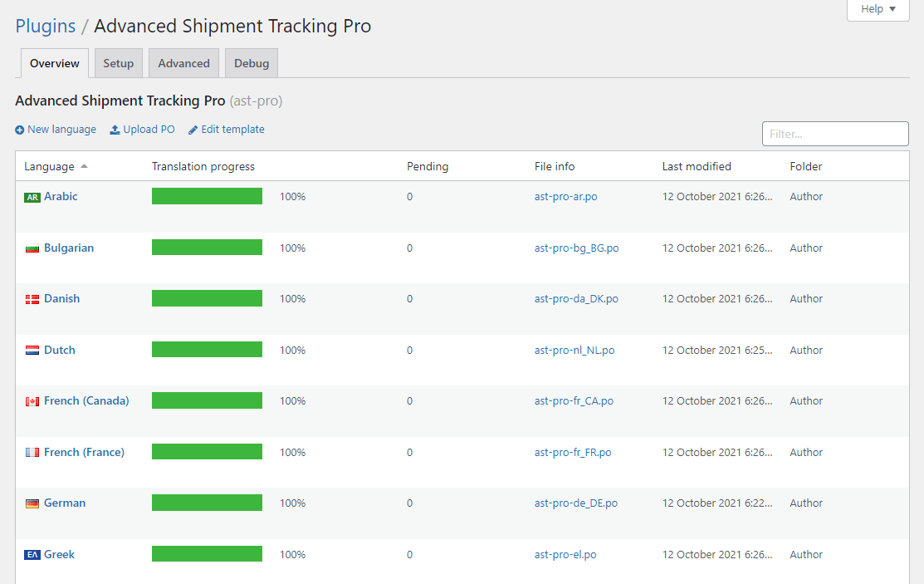This screenshot has height=584, width=924.
Task: Click the Bulgarian flag icon
Action: (32, 248)
